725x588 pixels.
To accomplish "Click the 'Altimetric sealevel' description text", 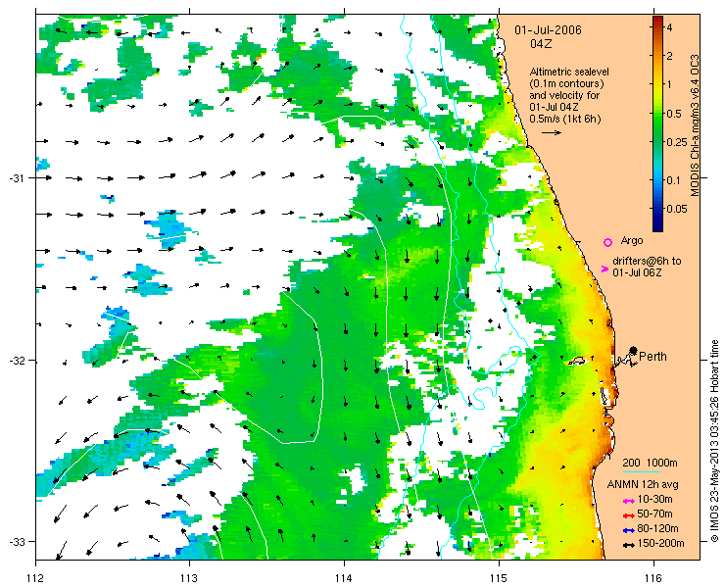I will [x=569, y=73].
